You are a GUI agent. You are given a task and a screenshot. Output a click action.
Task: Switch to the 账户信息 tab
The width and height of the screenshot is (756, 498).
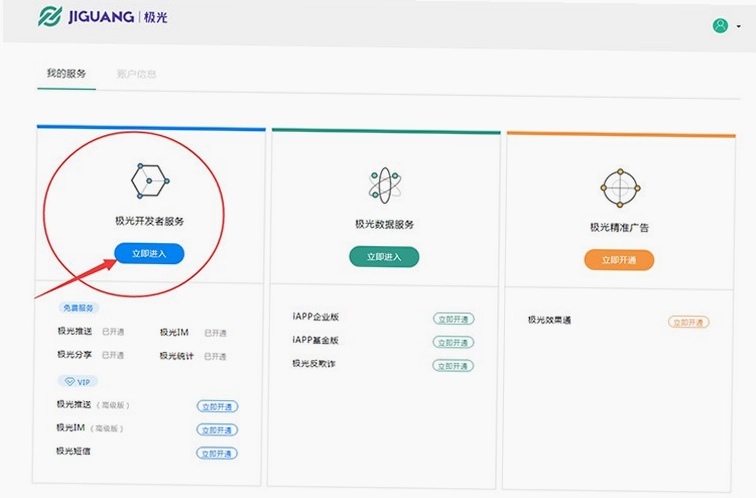136,74
